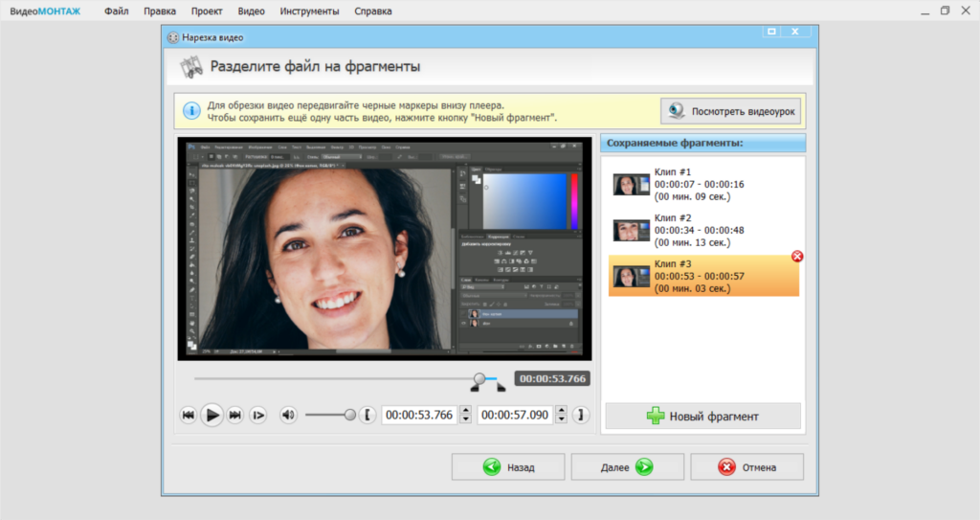Screen dimensions: 980x520
Task: Open the Инструменты menu
Action: tap(309, 11)
